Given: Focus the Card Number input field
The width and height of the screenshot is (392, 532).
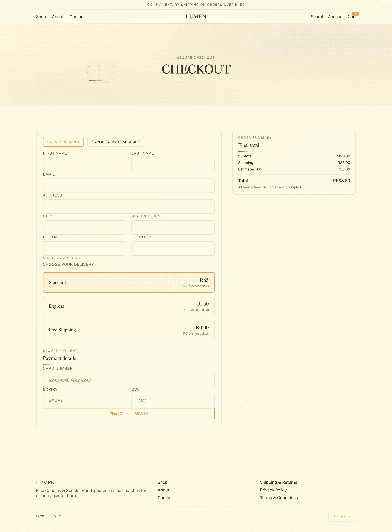Looking at the screenshot, I should coord(129,380).
